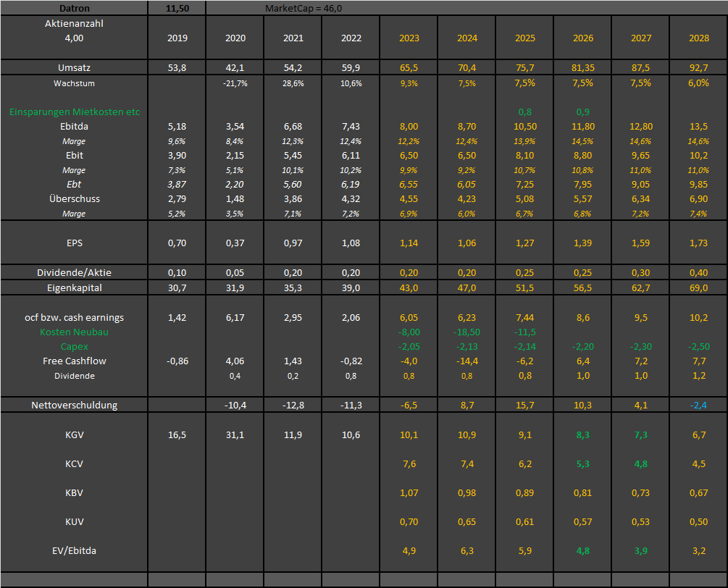This screenshot has height=588, width=728.
Task: Click Einsparungen Mietkosten 2026 value "0,9"
Action: click(582, 112)
